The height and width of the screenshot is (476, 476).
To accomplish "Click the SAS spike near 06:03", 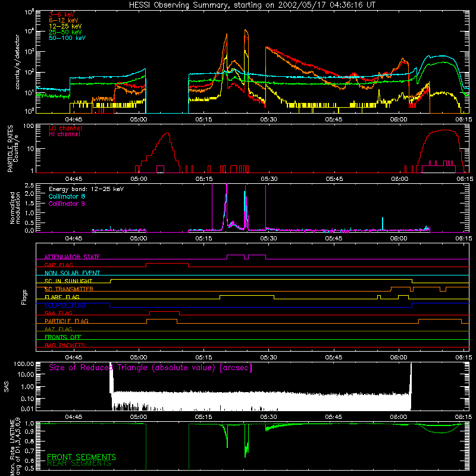I will pyautogui.click(x=411, y=378).
